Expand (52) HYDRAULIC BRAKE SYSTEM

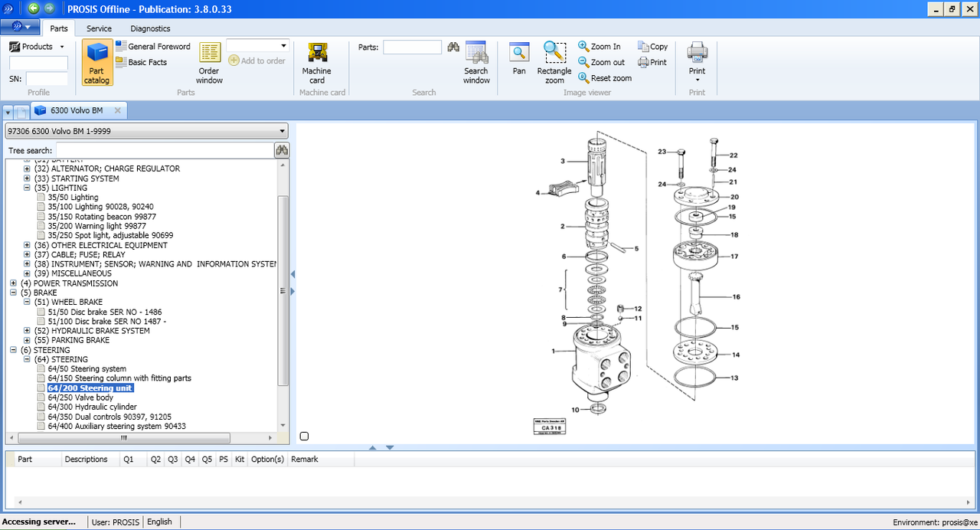[x=28, y=331]
